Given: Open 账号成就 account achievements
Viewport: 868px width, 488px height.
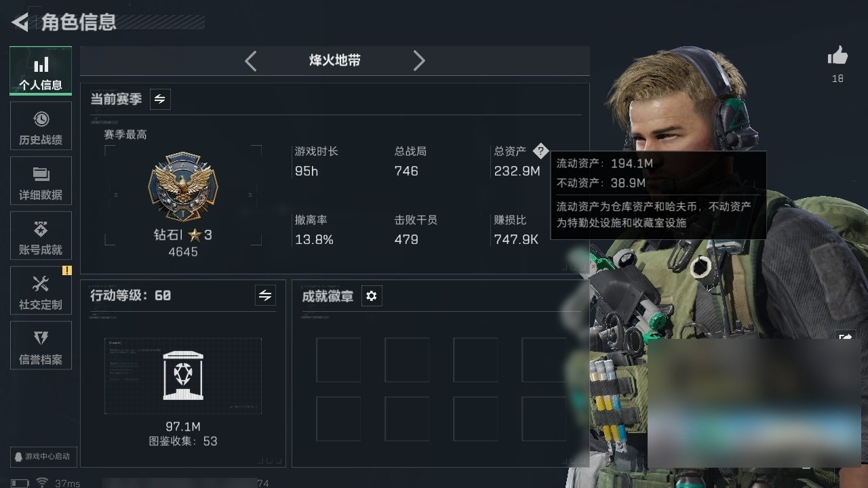Looking at the screenshot, I should click(41, 236).
